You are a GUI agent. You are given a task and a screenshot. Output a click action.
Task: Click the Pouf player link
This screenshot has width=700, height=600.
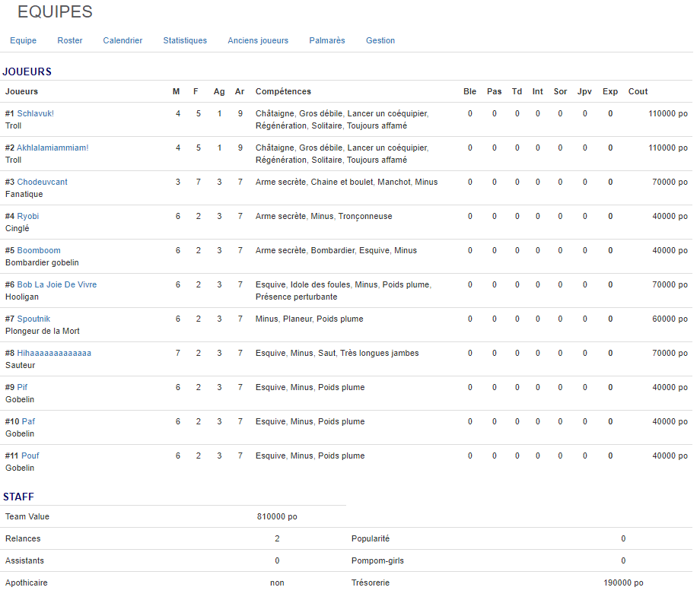[x=30, y=456]
